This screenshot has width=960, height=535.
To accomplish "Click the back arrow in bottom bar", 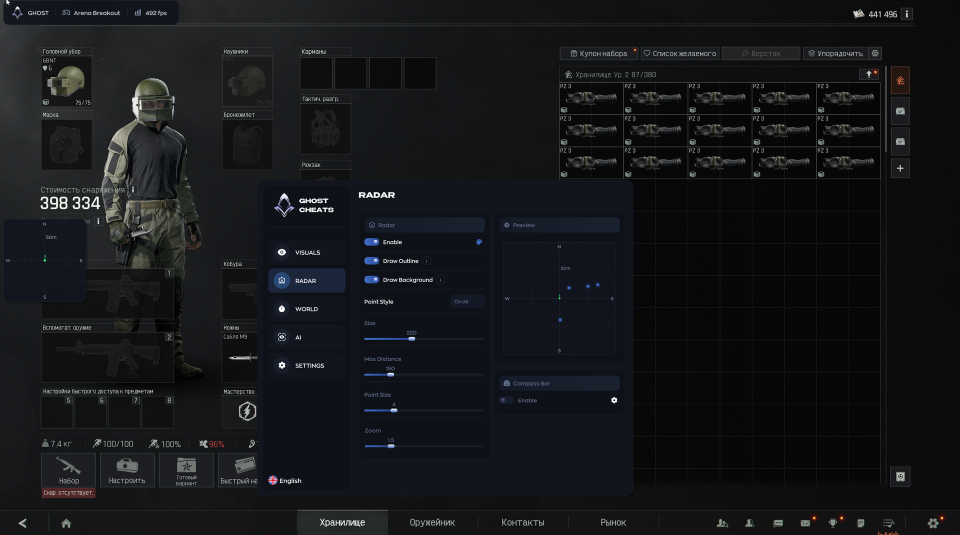I will (x=23, y=523).
